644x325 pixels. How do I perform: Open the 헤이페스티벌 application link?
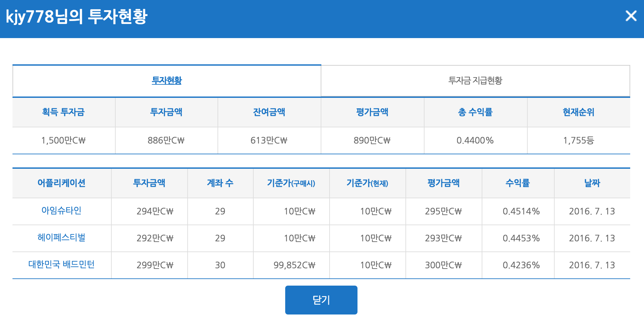coord(61,237)
